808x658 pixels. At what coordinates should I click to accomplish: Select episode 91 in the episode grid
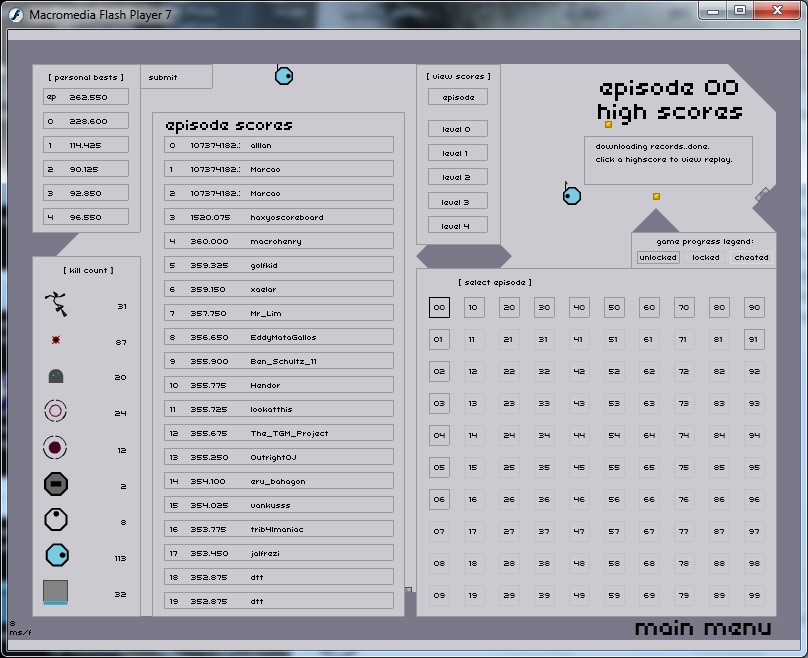click(754, 340)
